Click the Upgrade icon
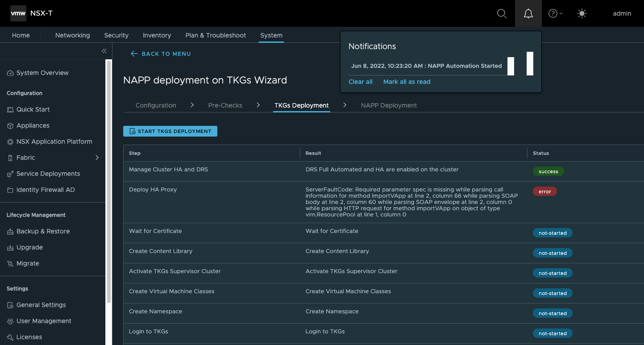Image resolution: width=644 pixels, height=345 pixels. coord(10,248)
